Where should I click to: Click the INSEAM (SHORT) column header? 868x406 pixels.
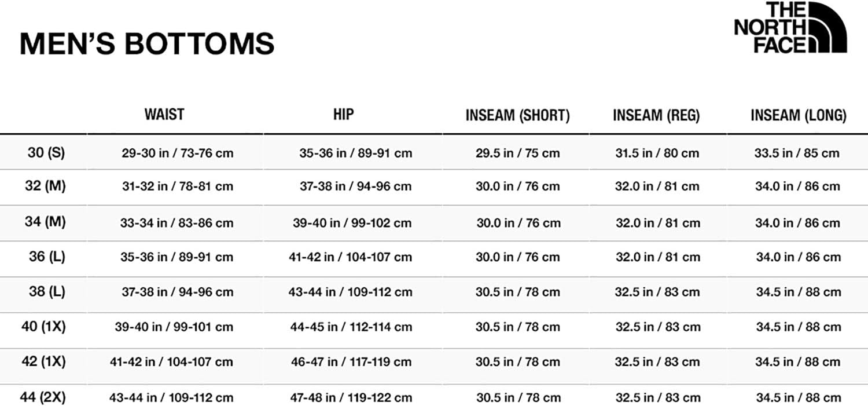(517, 115)
